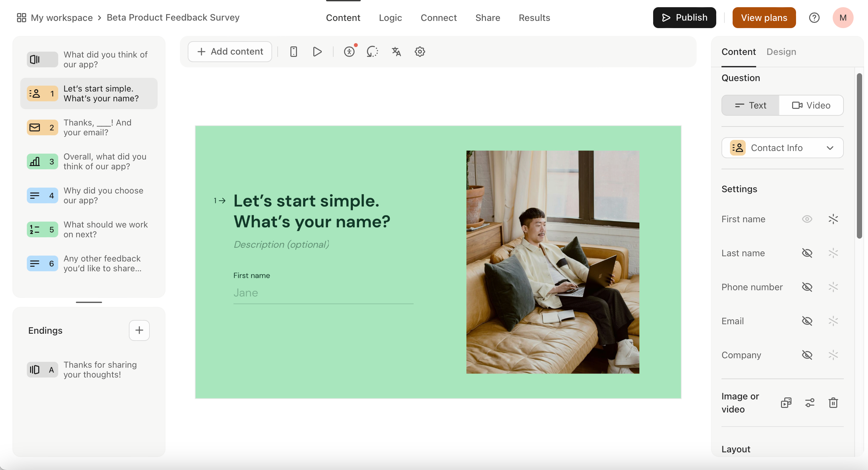Click the Publish button
868x470 pixels.
click(x=684, y=18)
